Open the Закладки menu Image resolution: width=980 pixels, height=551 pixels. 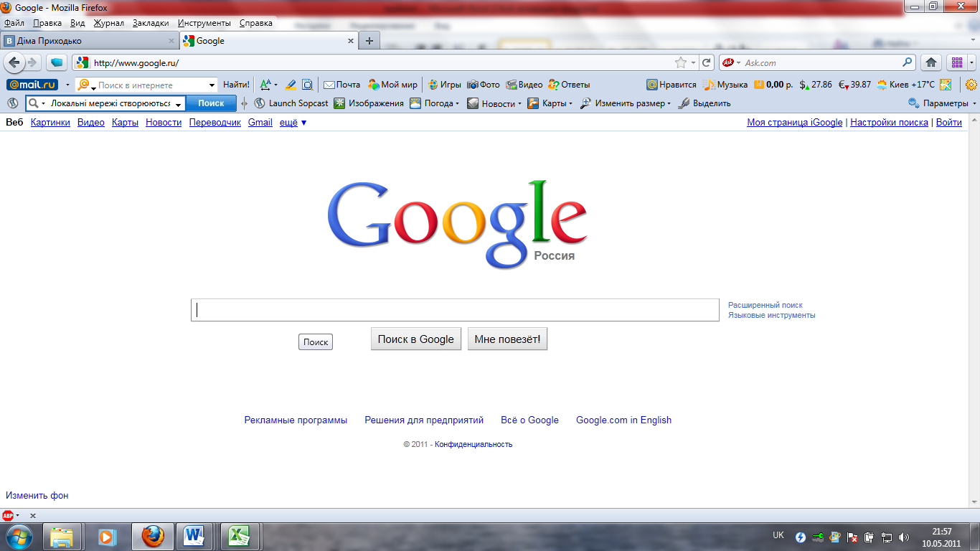point(151,23)
